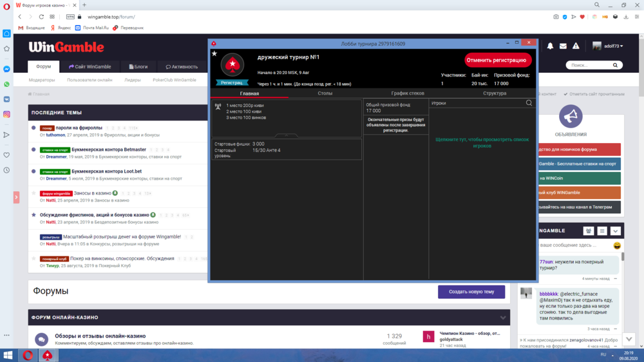Select Форум tab on WinGamble
Screen dimensions: 644x362
coord(44,66)
